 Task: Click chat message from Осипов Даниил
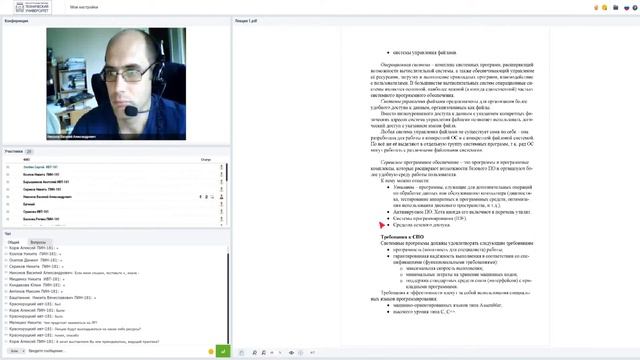point(35,260)
